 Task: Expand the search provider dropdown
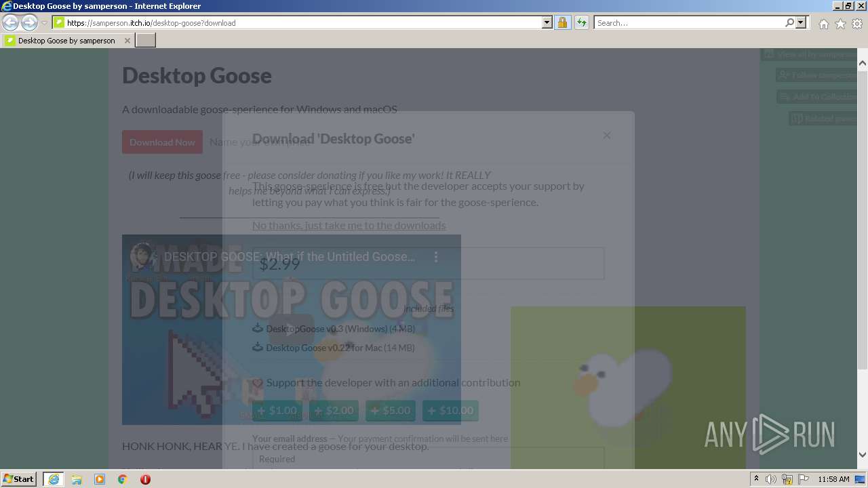pyautogui.click(x=801, y=22)
